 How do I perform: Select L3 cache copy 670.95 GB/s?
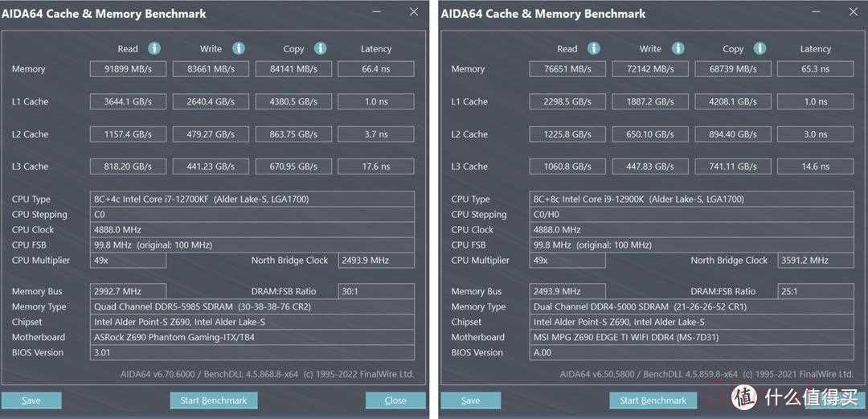(293, 166)
